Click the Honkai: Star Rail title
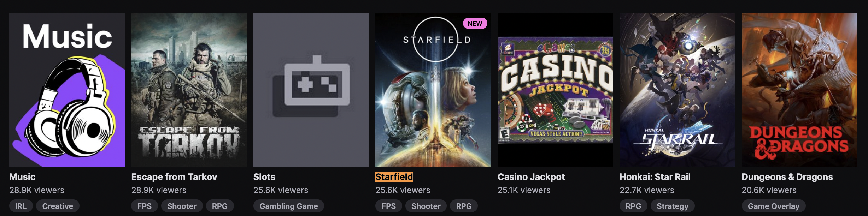The image size is (868, 216). tap(655, 177)
